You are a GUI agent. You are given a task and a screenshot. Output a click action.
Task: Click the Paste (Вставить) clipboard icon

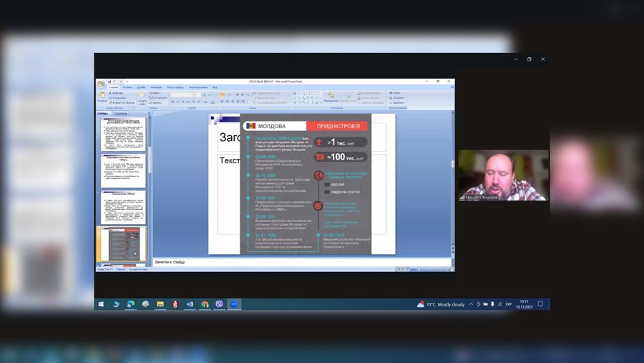[102, 95]
